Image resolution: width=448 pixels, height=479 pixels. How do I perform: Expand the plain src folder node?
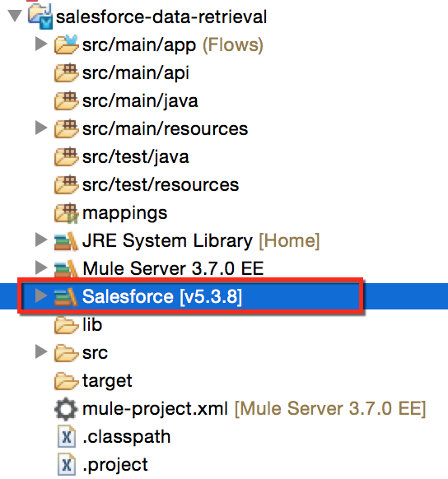41,352
